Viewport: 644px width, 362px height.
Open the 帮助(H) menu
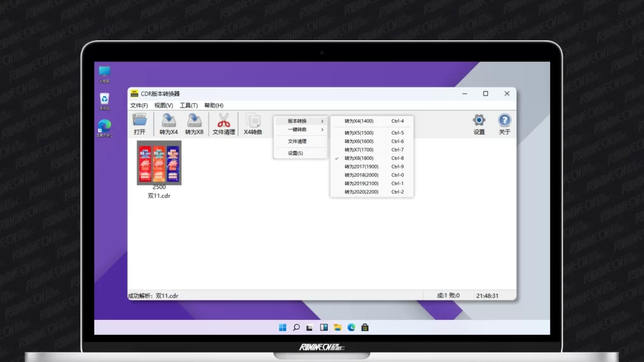pyautogui.click(x=214, y=106)
